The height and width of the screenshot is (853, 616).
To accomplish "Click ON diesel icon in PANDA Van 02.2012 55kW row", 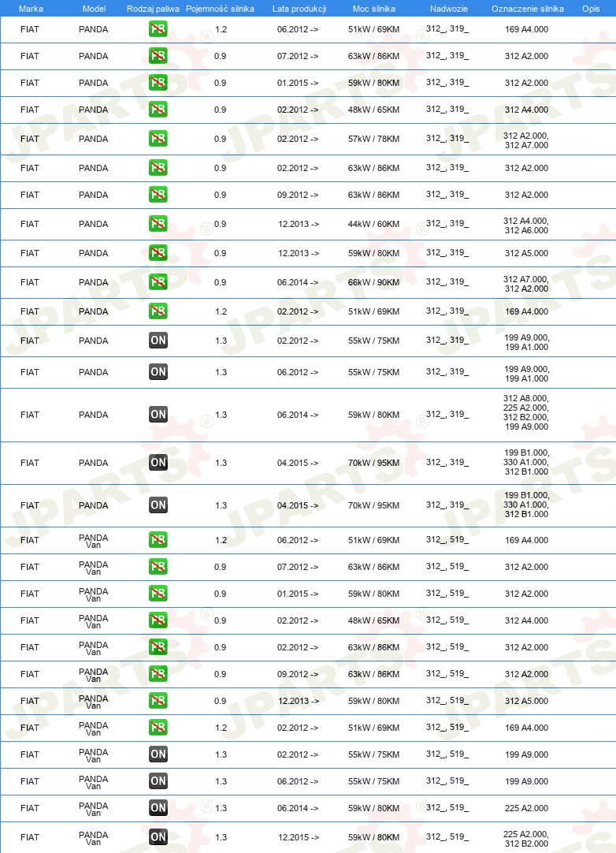I will point(158,754).
